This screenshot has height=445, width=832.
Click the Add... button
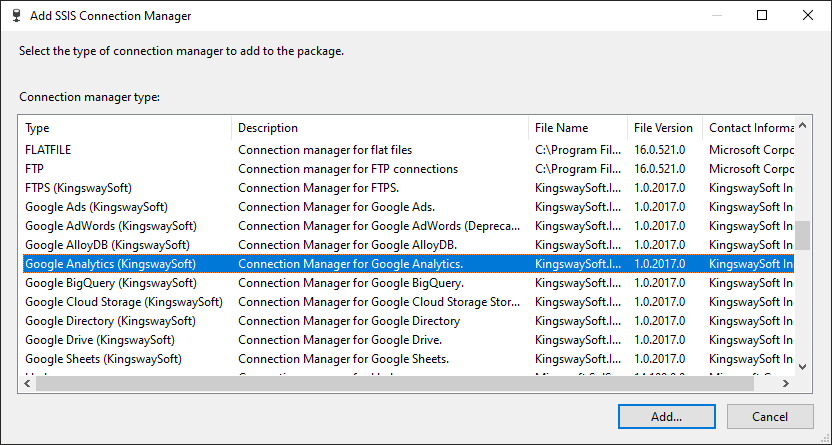point(666,416)
